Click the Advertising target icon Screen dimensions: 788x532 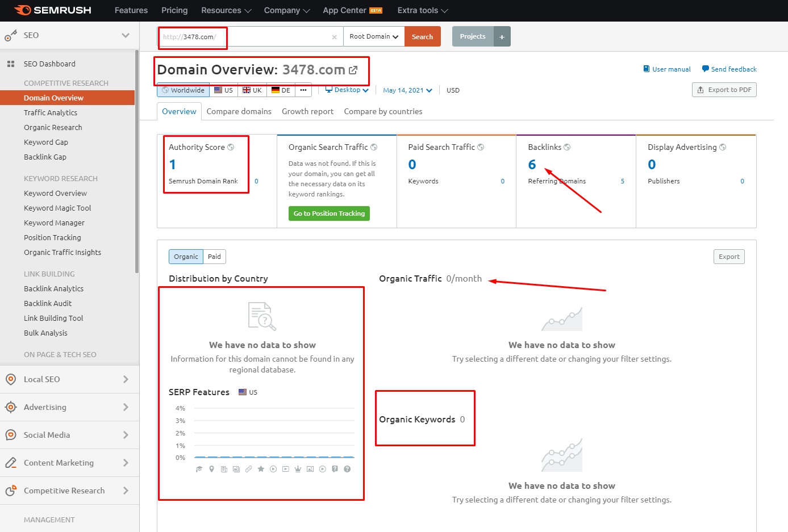[x=11, y=407]
